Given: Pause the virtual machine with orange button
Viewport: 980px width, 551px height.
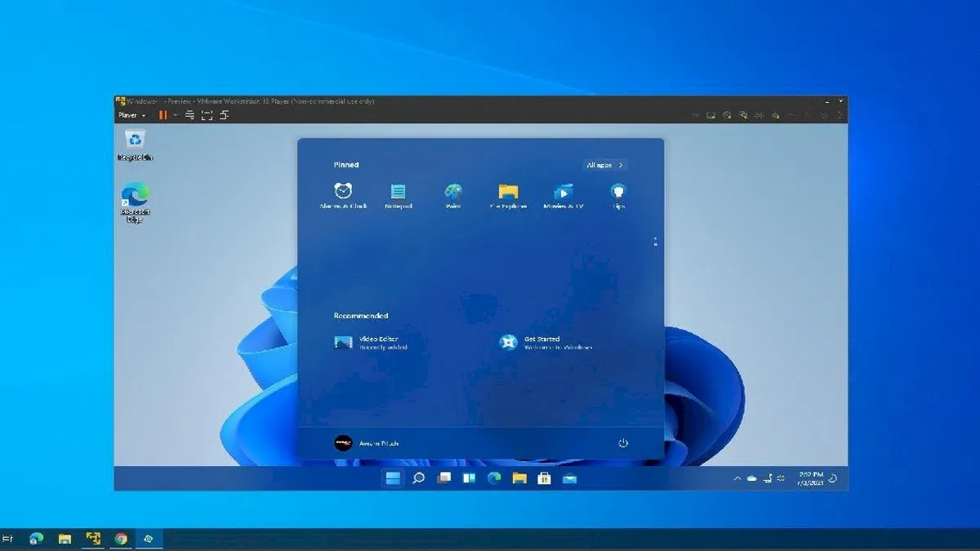Looking at the screenshot, I should tap(163, 115).
